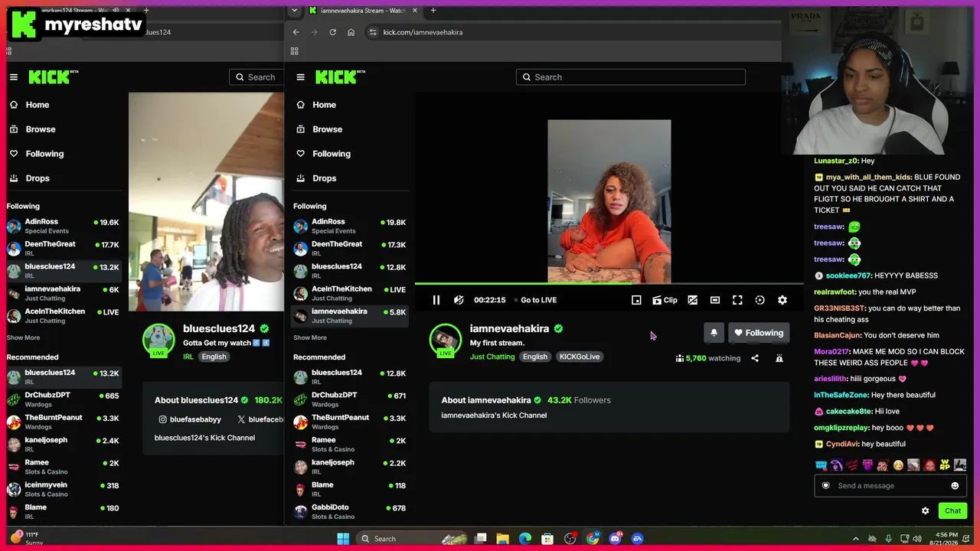Seek on the stream progress bar

pos(609,284)
